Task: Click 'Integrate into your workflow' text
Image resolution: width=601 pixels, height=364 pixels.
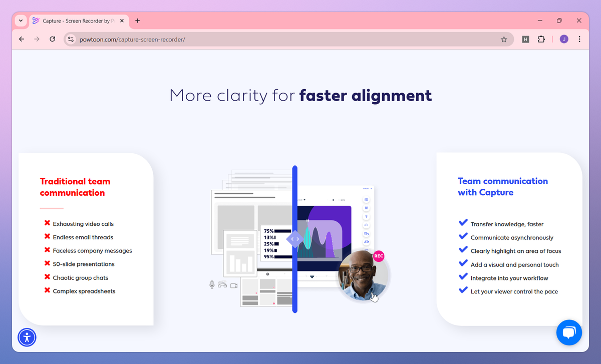Action: pos(509,278)
